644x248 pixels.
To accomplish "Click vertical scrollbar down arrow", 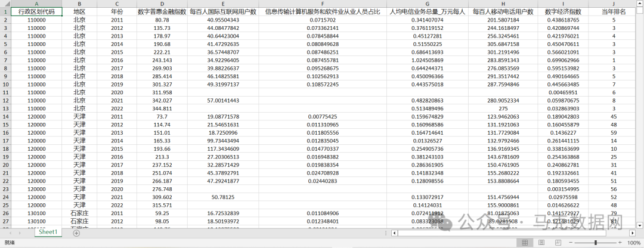I will point(639,225).
